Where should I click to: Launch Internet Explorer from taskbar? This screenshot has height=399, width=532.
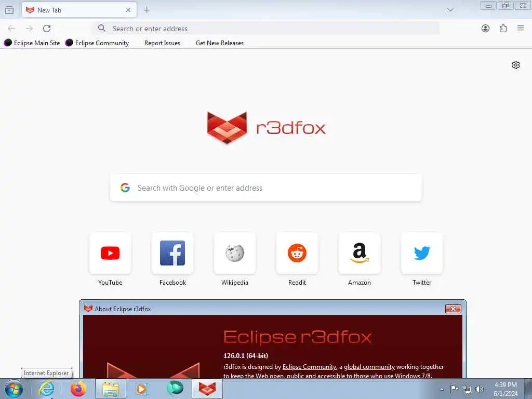[46, 389]
